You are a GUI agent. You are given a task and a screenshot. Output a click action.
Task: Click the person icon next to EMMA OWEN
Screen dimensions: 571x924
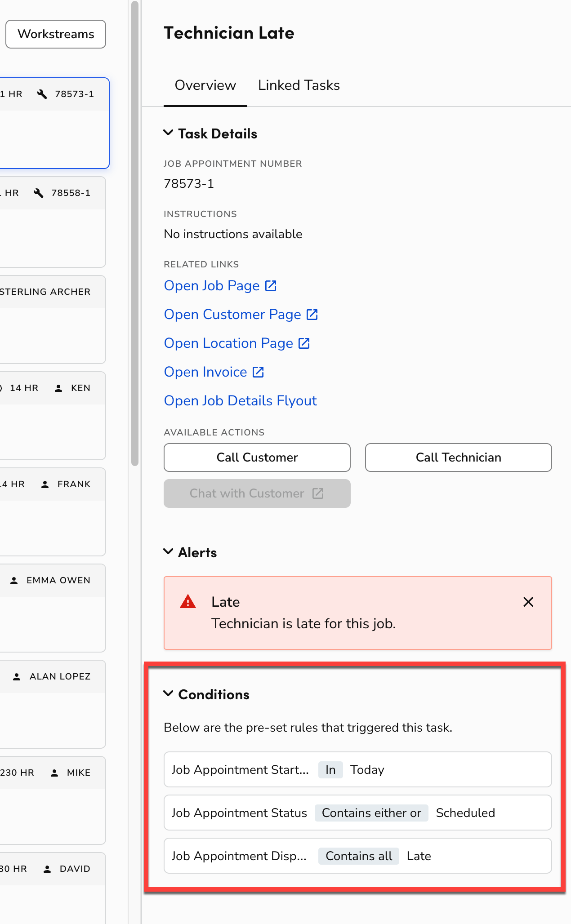point(14,581)
